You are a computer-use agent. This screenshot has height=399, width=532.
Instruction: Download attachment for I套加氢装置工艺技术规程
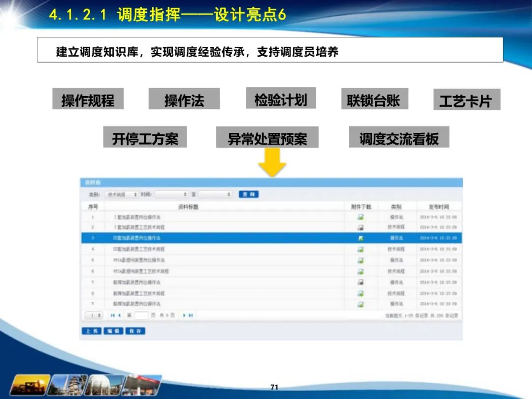pyautogui.click(x=361, y=227)
